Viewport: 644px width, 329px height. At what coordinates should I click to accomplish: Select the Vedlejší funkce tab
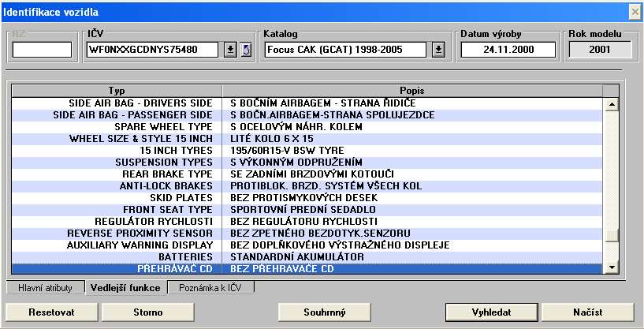125,288
